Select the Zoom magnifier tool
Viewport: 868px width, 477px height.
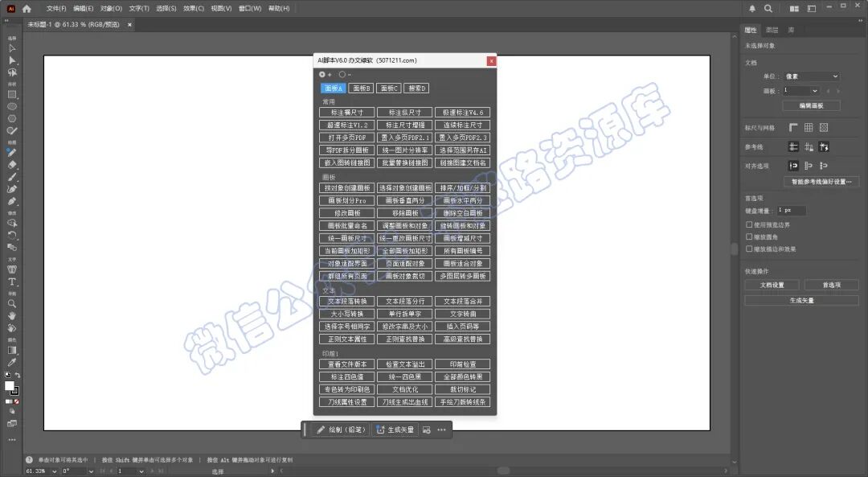11,303
